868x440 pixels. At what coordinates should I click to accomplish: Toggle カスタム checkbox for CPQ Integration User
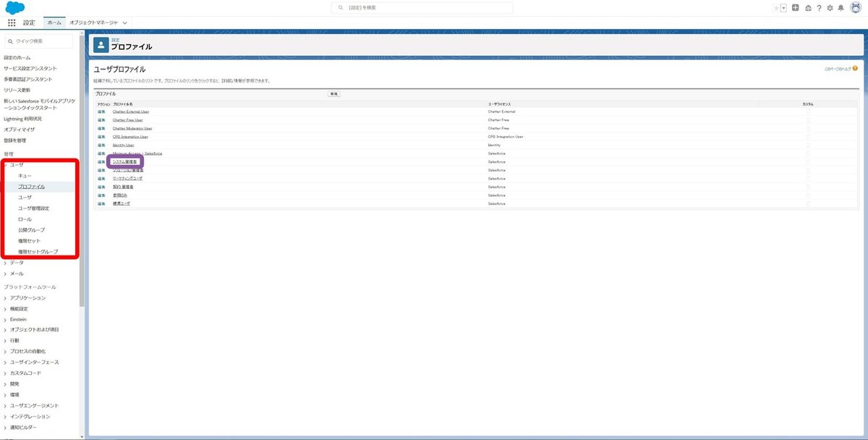[808, 136]
